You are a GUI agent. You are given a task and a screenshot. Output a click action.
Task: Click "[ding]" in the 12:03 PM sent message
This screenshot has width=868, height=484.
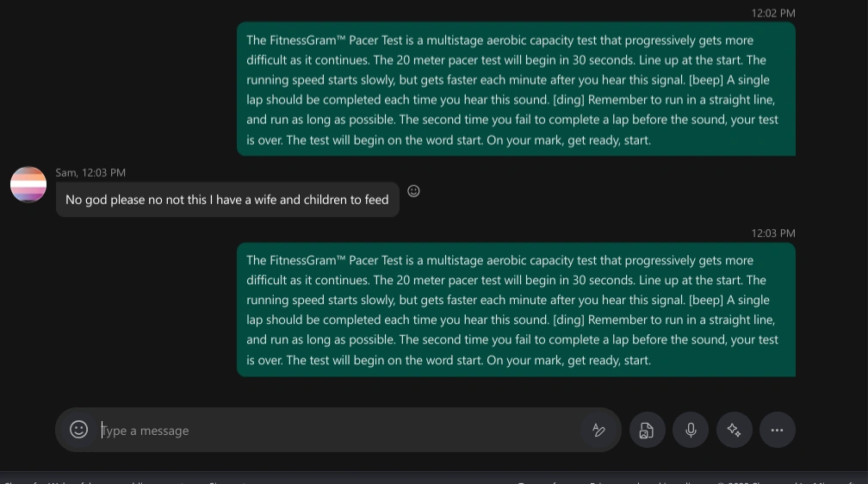pos(568,320)
